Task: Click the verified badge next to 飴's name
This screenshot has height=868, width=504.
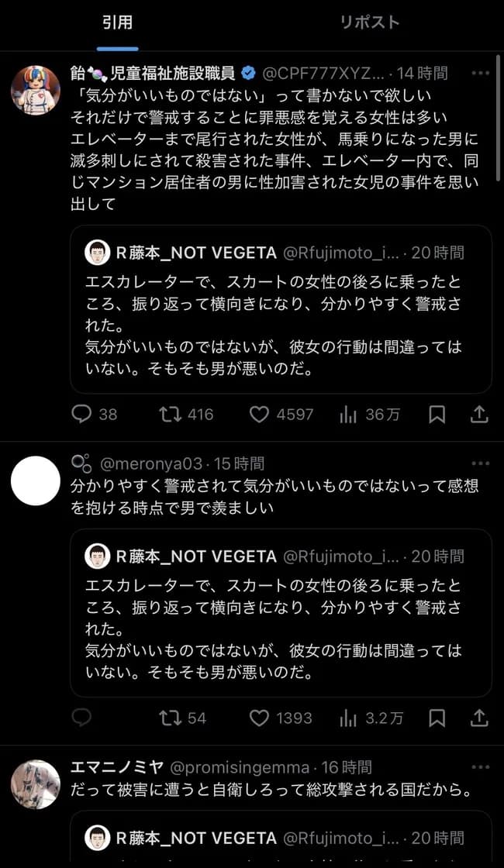Action: 248,71
